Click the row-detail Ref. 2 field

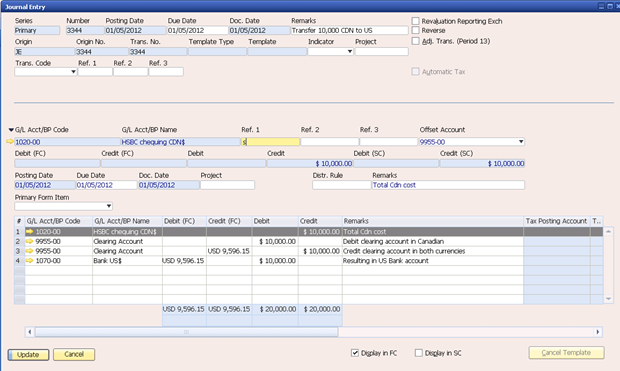pyautogui.click(x=329, y=142)
